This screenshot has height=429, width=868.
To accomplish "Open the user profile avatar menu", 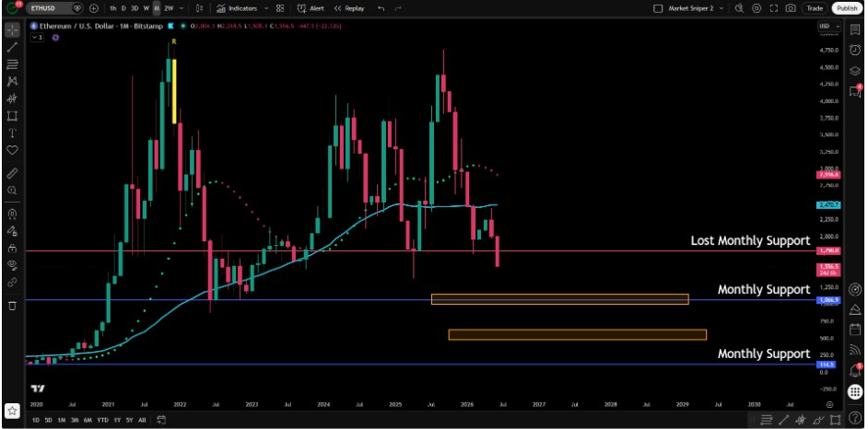I will [10, 8].
